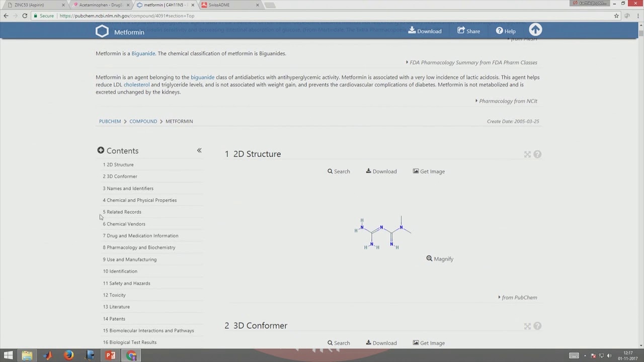Click the plus icon beside Contents

click(x=101, y=150)
